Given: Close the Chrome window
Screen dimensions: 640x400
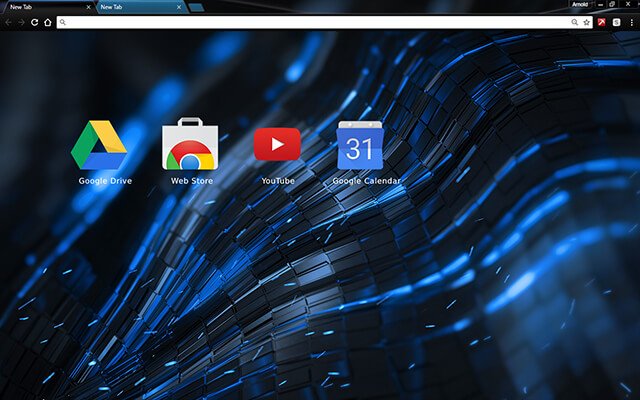Looking at the screenshot, I should tap(628, 4).
